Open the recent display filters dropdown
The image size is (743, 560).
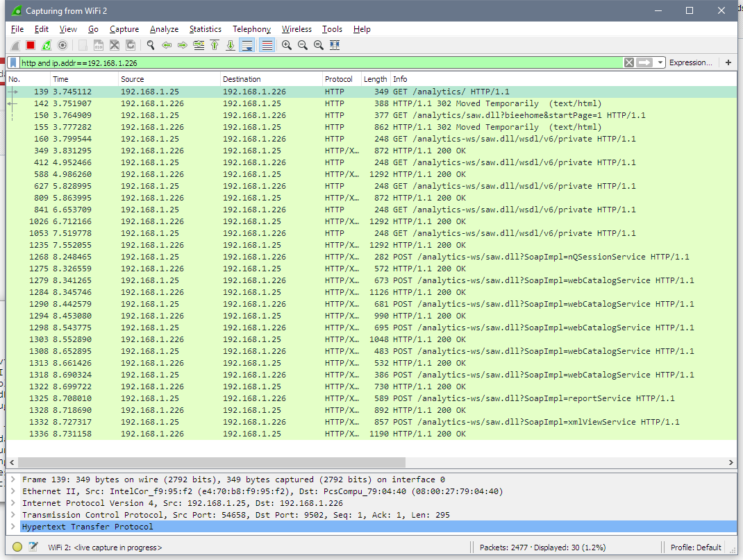[662, 62]
